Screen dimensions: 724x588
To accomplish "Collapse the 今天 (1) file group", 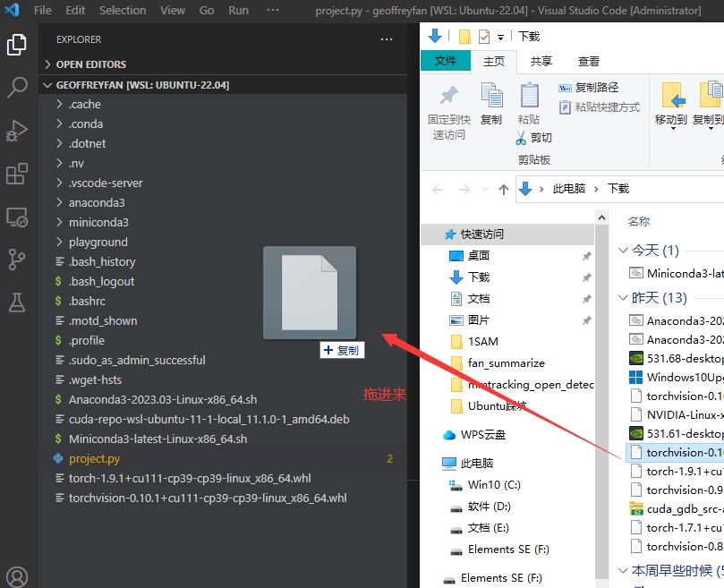I will pyautogui.click(x=625, y=251).
